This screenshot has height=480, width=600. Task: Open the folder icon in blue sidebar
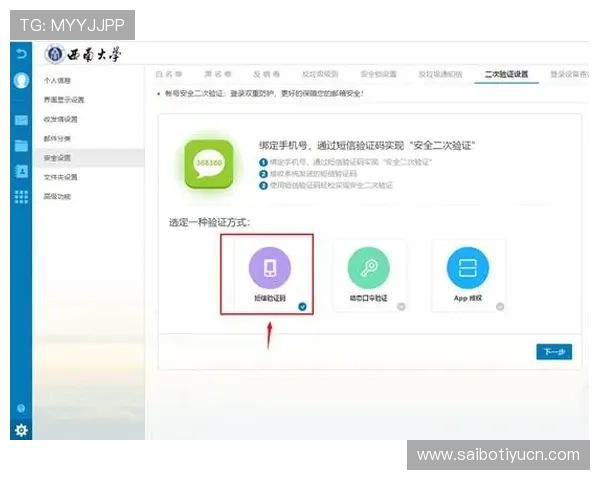click(21, 145)
